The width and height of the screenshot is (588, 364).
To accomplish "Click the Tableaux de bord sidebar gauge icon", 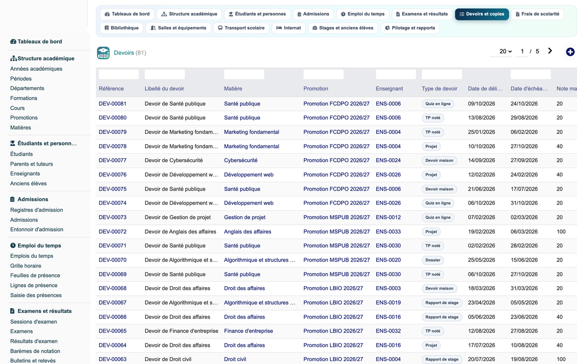I will tap(13, 42).
